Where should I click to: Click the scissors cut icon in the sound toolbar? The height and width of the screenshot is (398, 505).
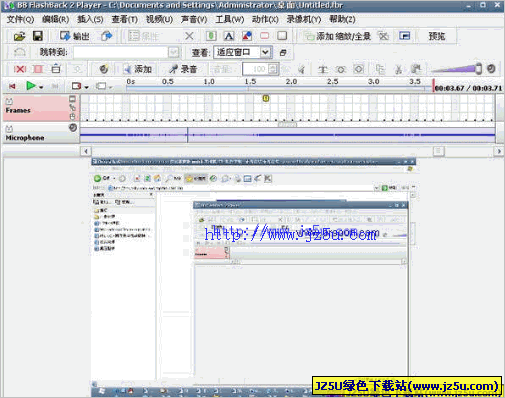398,69
